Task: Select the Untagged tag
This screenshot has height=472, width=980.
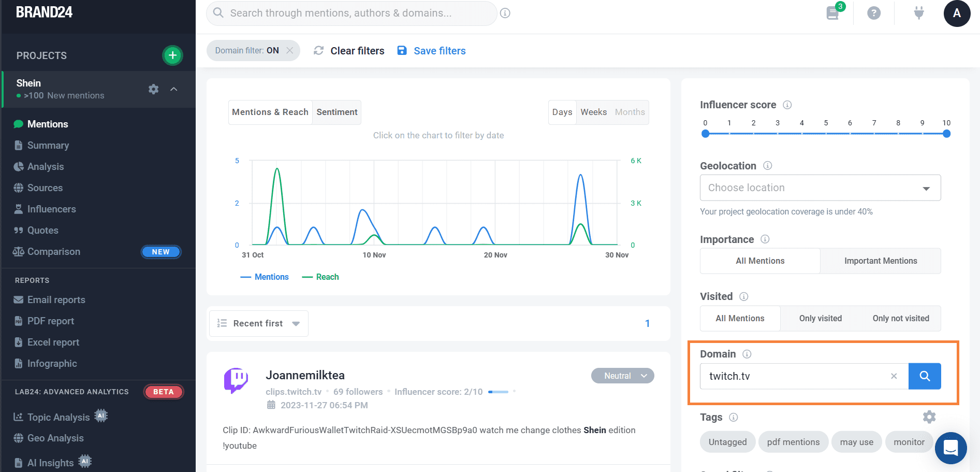Action: 727,442
